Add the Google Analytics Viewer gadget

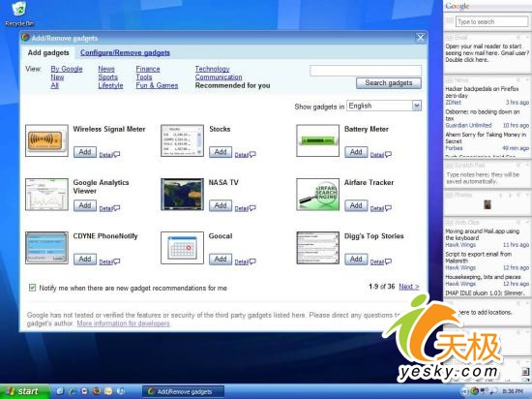pos(85,205)
